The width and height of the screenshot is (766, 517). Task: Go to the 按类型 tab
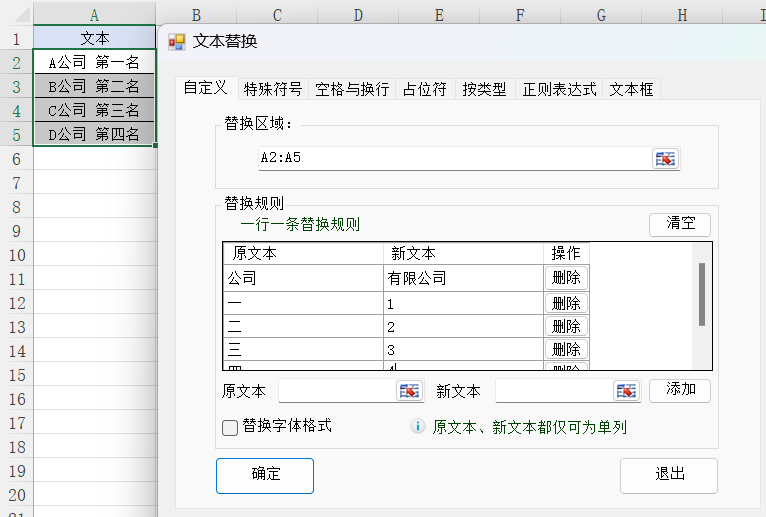point(484,89)
